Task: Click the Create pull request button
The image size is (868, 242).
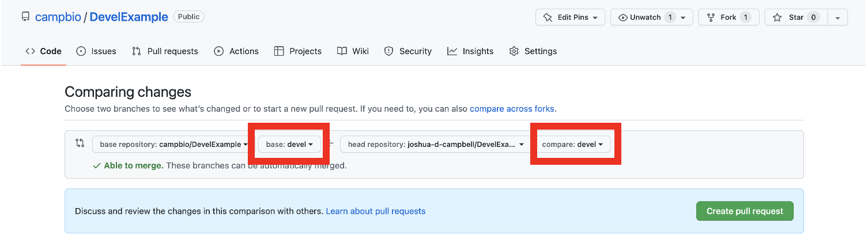Action: coord(745,211)
